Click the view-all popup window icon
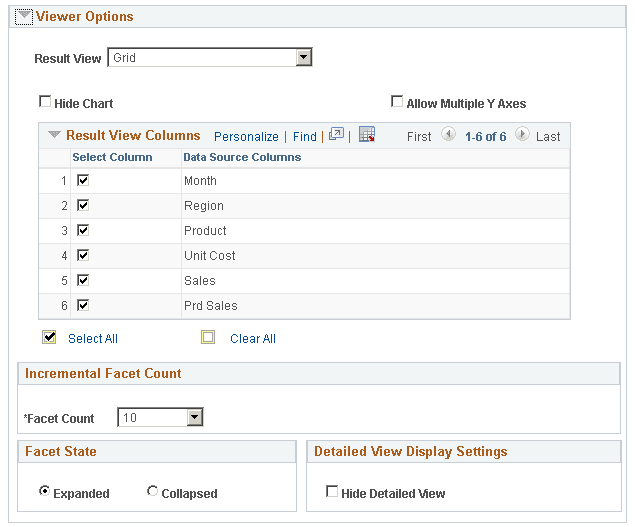This screenshot has width=638, height=527. [336, 135]
